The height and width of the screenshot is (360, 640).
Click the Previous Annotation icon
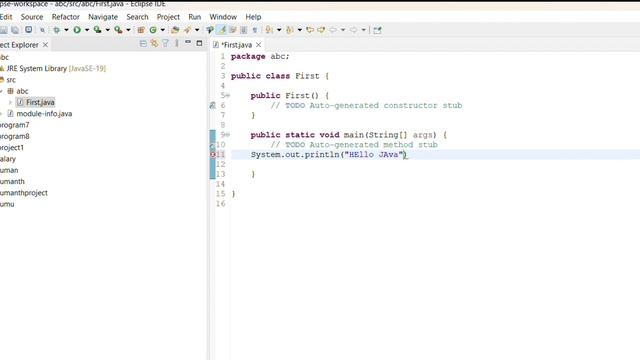[290, 30]
